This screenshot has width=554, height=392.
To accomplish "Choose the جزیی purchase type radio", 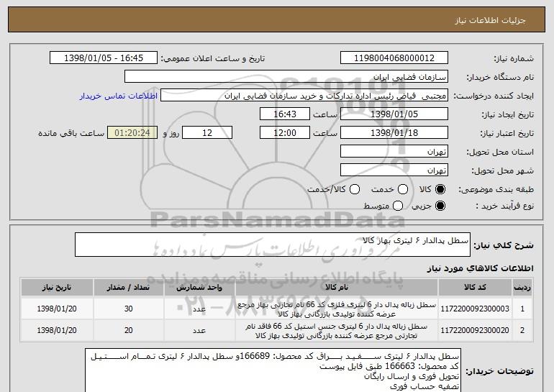I will coord(440,206).
